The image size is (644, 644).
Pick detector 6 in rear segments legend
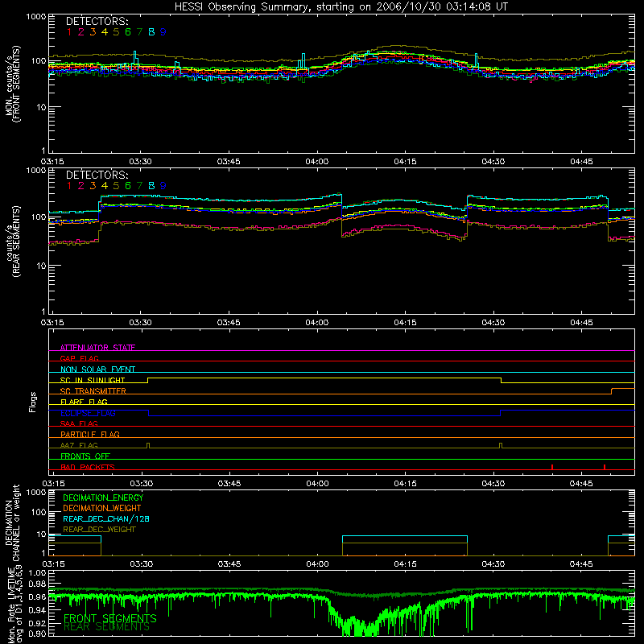point(128,186)
